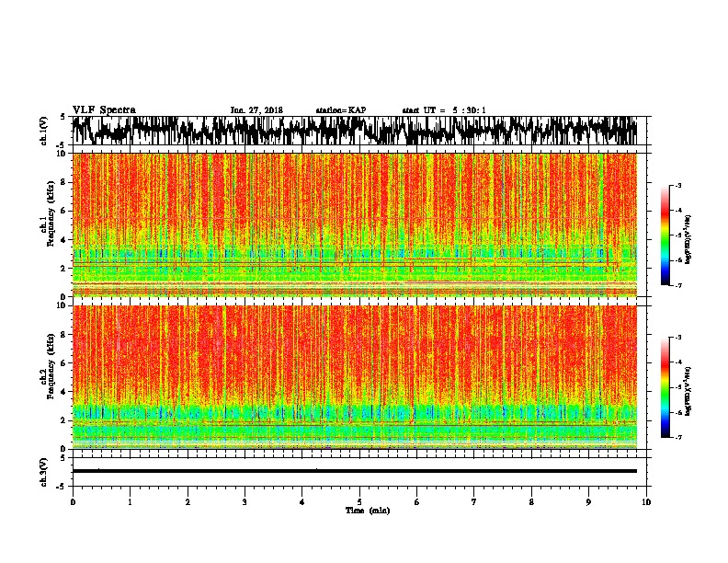Click the time axis tick label "9"
The height and width of the screenshot is (563, 728).
588,502
